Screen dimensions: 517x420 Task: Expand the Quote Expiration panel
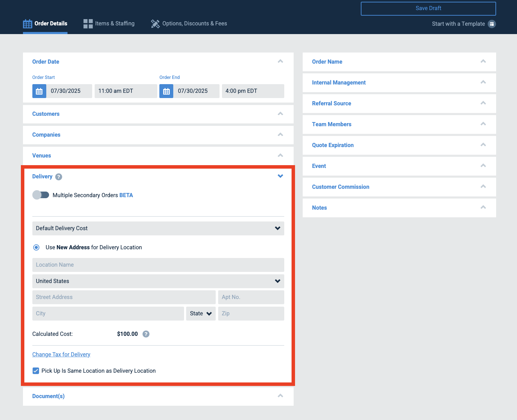(399, 145)
